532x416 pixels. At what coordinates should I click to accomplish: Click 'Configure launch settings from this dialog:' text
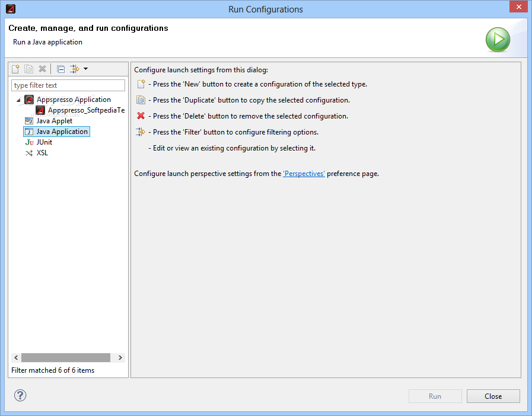point(201,70)
